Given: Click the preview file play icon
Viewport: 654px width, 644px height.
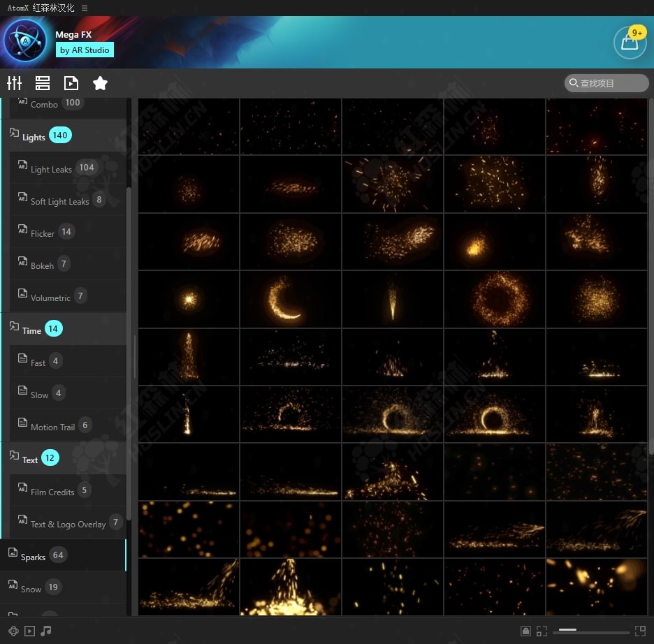Looking at the screenshot, I should [x=71, y=83].
